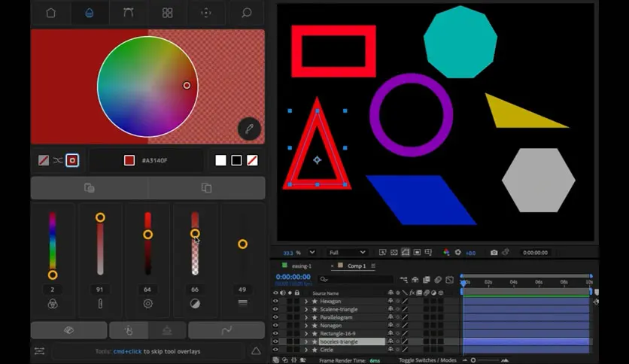The image size is (629, 364).
Task: Click the brightness slider handle above value 64
Action: pos(147,235)
